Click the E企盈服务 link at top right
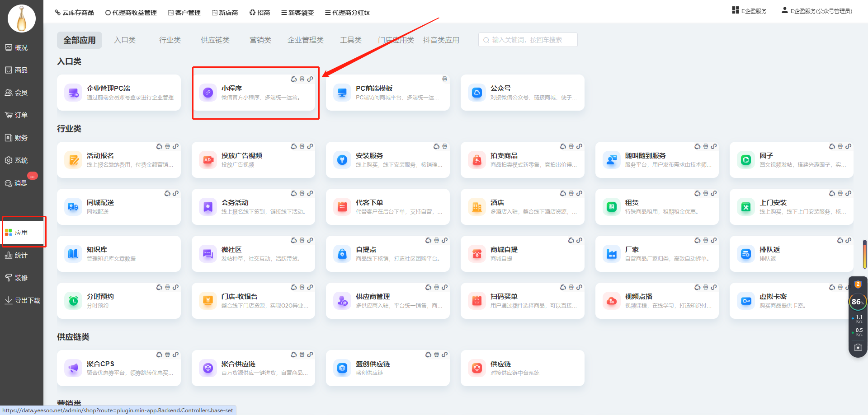This screenshot has height=415, width=868. click(x=750, y=11)
